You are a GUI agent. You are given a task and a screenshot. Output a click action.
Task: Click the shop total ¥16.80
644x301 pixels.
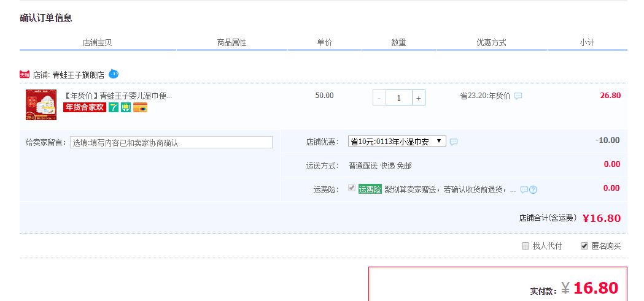click(x=602, y=218)
